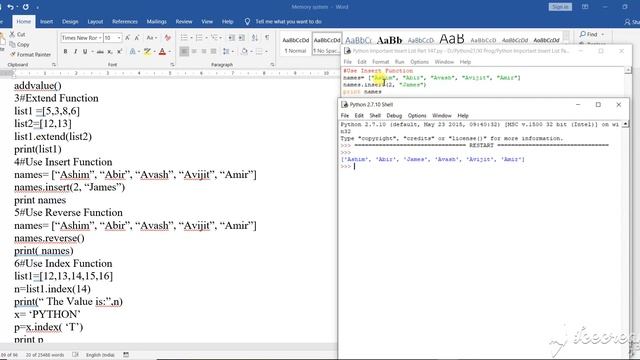Screen dimensions: 640x360
Task: Open highlight color dropdown arrow
Action: (x=154, y=51)
